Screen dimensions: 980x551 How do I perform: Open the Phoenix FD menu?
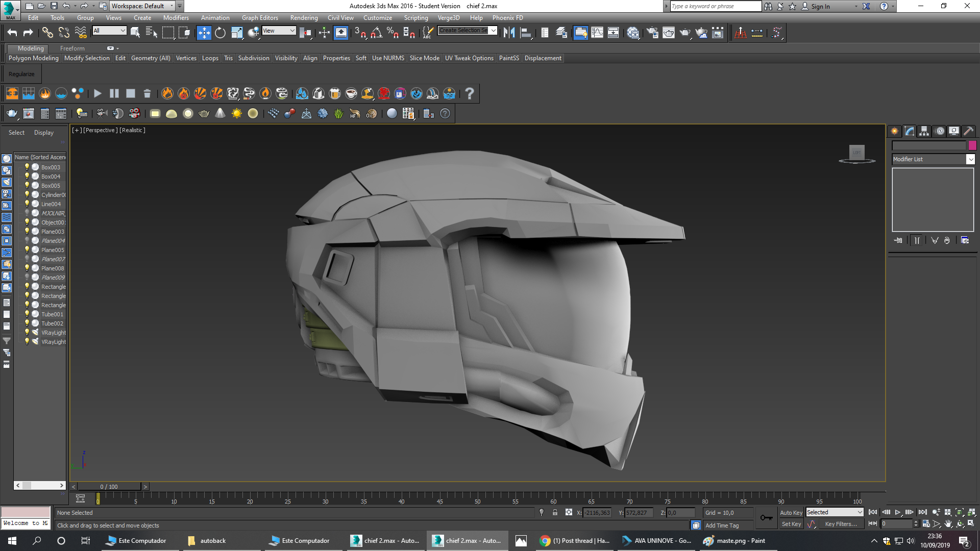508,18
